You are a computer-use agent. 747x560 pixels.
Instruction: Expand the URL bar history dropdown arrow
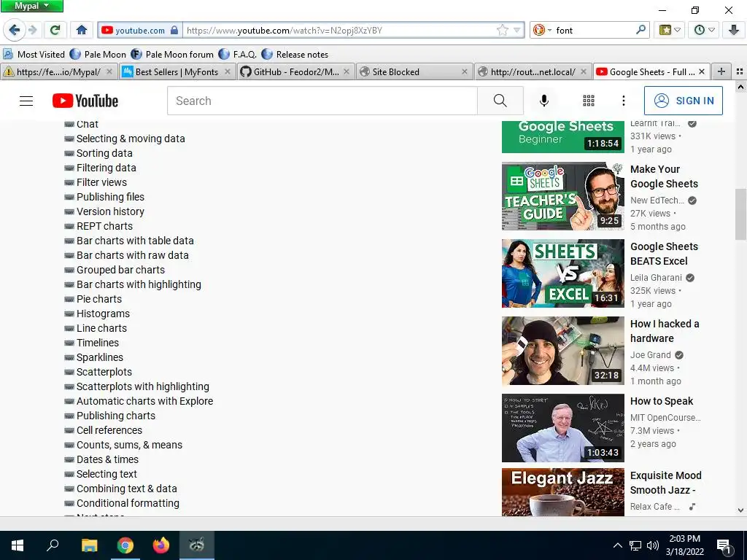click(516, 31)
